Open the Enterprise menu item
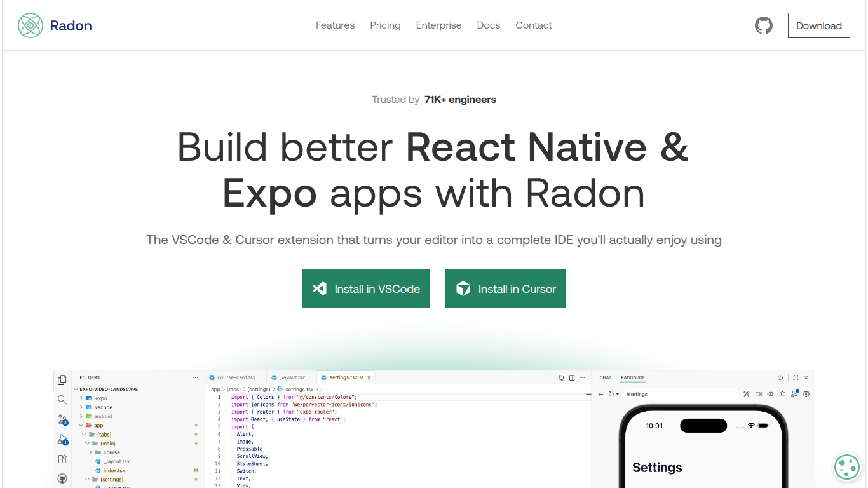This screenshot has width=868, height=488. point(439,25)
